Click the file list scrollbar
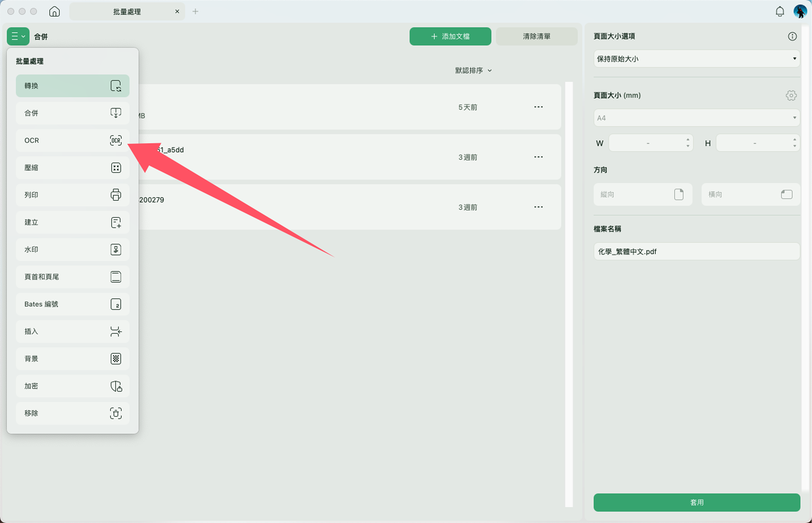 569,294
